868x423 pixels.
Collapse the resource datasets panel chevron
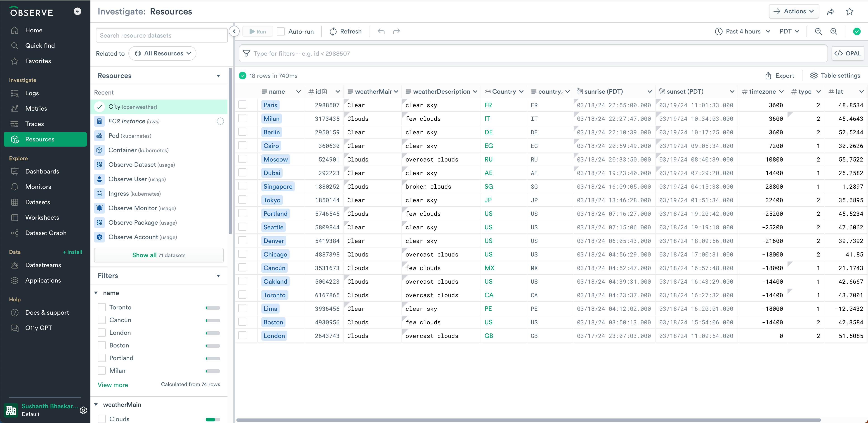pyautogui.click(x=234, y=31)
